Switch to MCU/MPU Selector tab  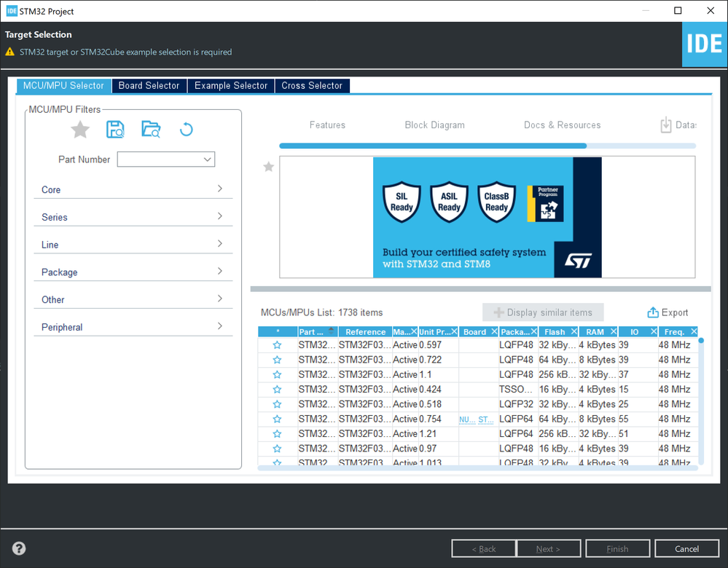click(63, 85)
